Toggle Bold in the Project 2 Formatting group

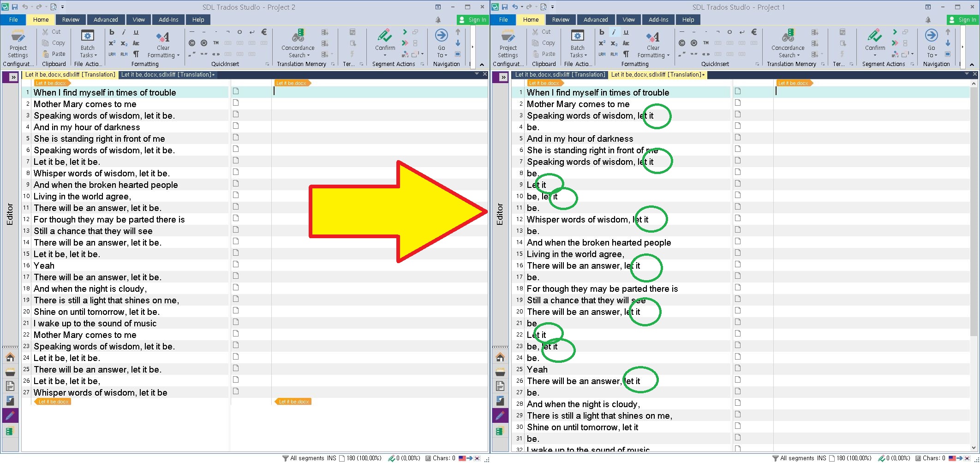(x=112, y=32)
